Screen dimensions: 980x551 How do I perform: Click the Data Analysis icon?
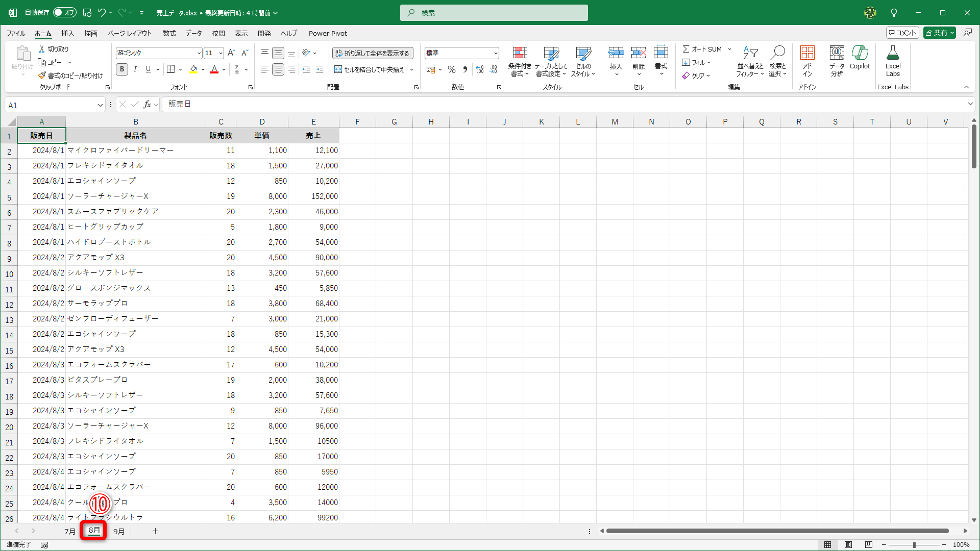click(837, 53)
